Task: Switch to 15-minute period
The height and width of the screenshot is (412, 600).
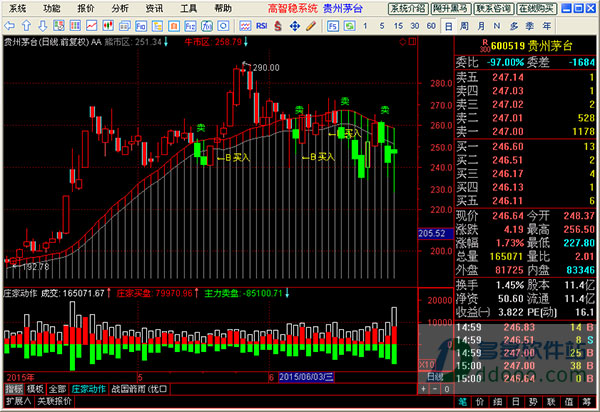Action: point(398,26)
